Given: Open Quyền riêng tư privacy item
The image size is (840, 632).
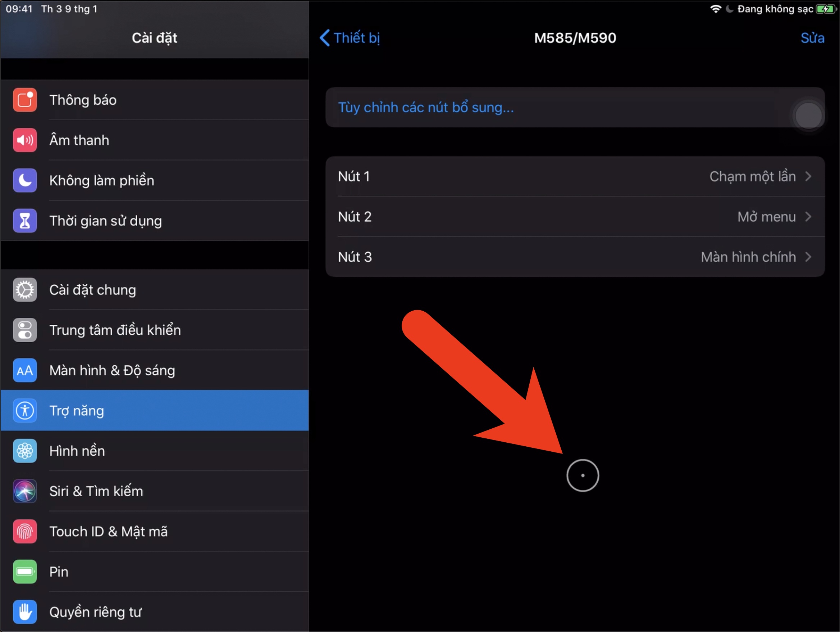Looking at the screenshot, I should coord(155,612).
